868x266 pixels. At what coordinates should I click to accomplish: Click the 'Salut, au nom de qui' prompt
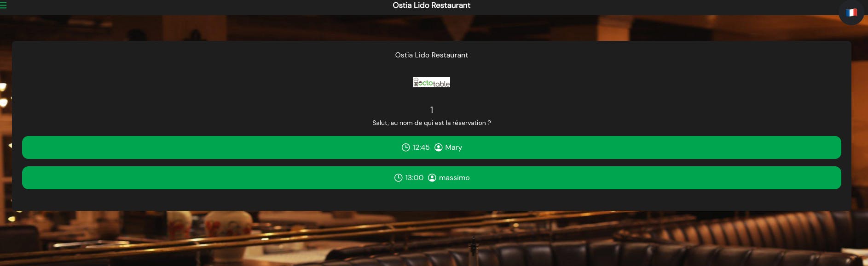coord(431,123)
